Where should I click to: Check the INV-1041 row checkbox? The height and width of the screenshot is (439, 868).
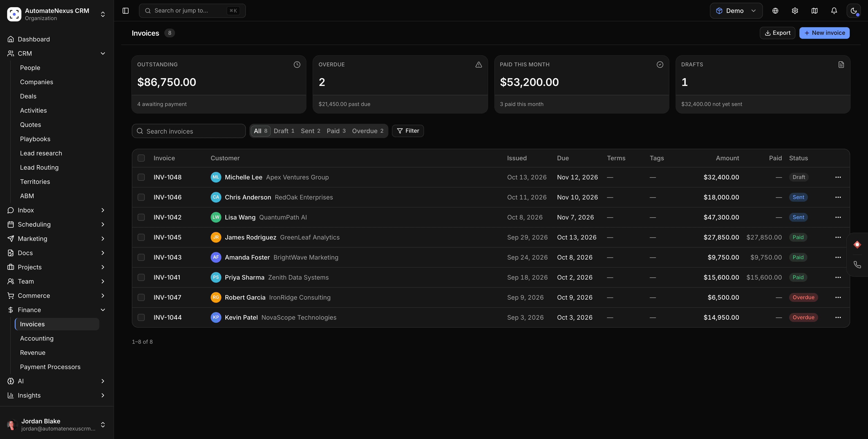[141, 278]
